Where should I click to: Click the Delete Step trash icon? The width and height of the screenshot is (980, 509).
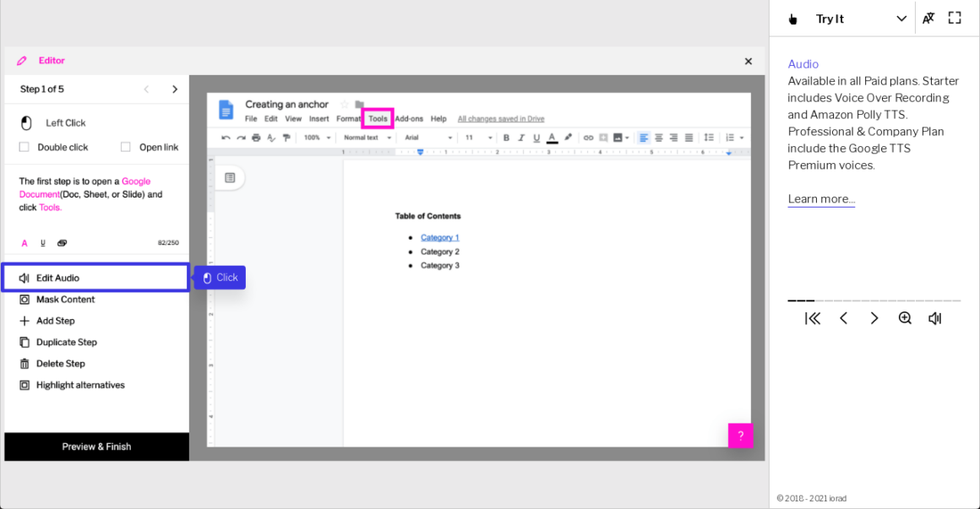(x=24, y=363)
